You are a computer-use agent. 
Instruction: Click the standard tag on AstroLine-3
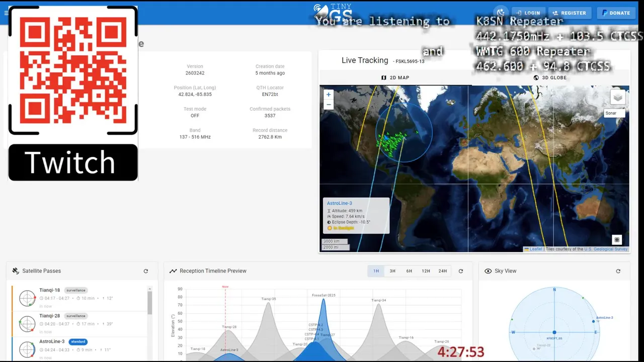pos(78,341)
